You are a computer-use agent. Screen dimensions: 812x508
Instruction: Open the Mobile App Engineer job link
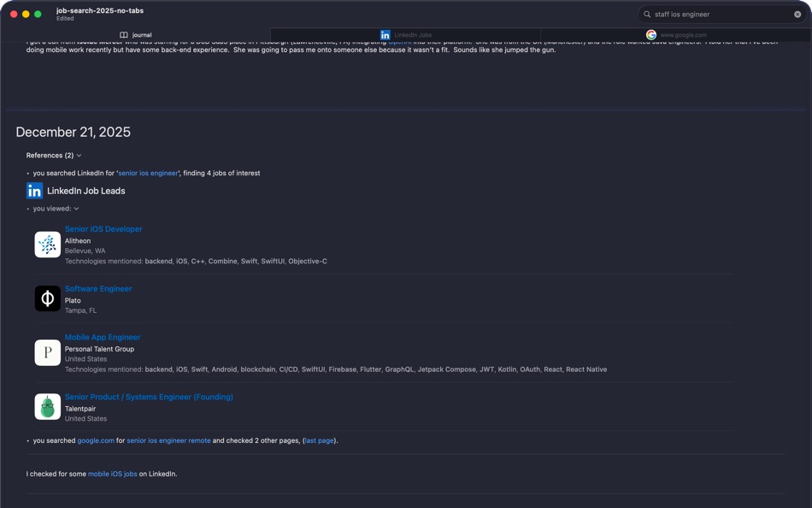click(x=103, y=337)
